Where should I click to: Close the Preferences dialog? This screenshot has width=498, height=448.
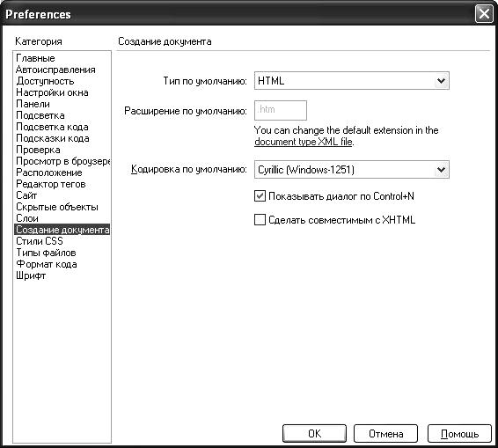(484, 14)
